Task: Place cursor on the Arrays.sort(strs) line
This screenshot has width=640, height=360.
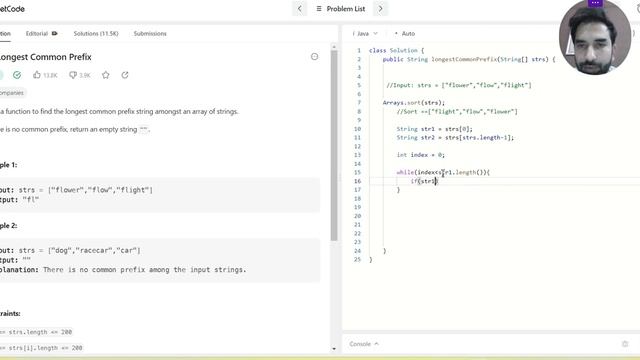Action: [413, 102]
